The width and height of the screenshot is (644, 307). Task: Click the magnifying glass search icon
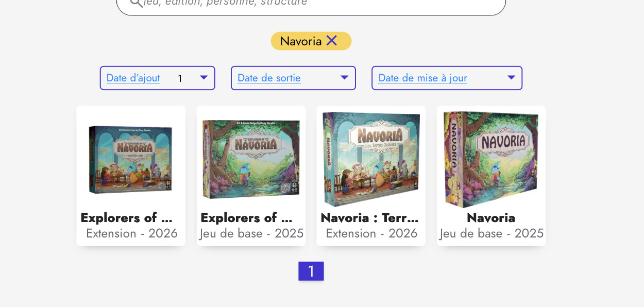click(x=136, y=3)
